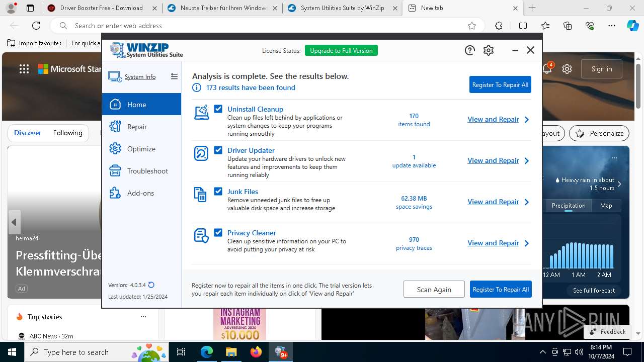
Task: Open Edge Copilot icon
Action: click(x=632, y=26)
